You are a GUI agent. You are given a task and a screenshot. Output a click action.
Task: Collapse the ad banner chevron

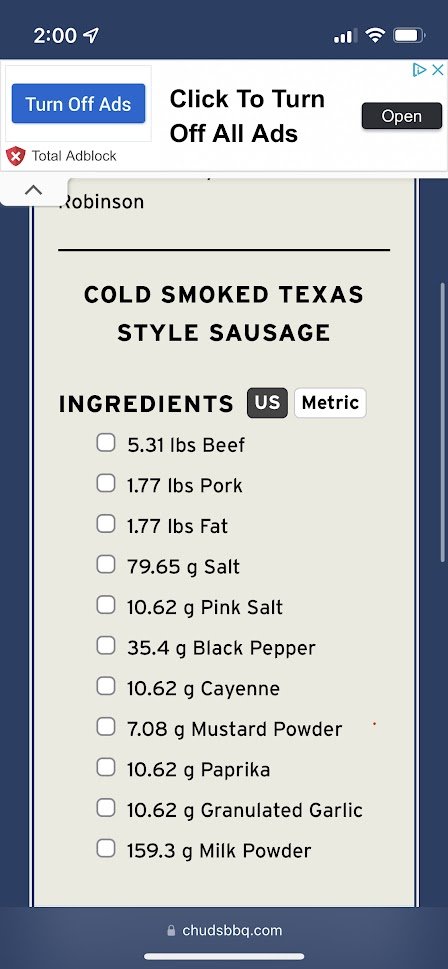click(x=33, y=190)
